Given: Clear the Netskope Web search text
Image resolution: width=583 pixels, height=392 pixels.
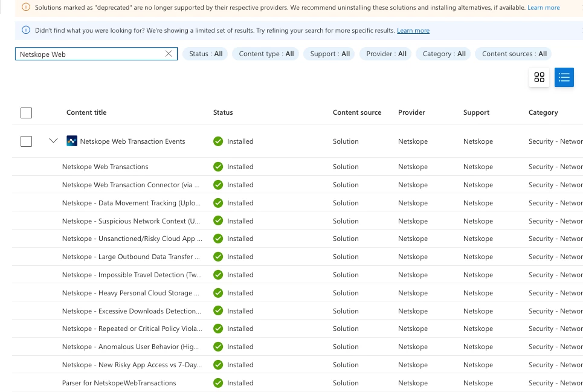Looking at the screenshot, I should tap(169, 54).
